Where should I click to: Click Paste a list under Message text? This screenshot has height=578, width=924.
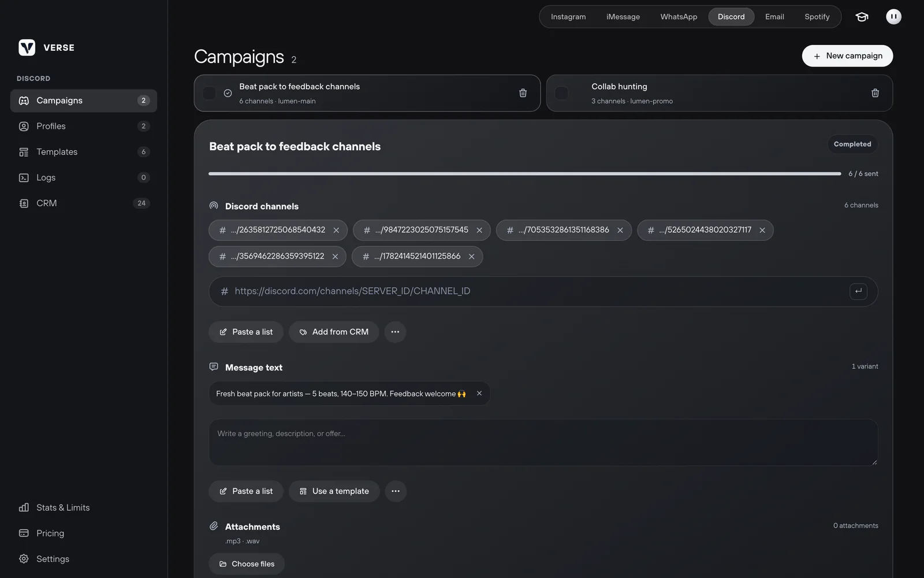(x=246, y=491)
